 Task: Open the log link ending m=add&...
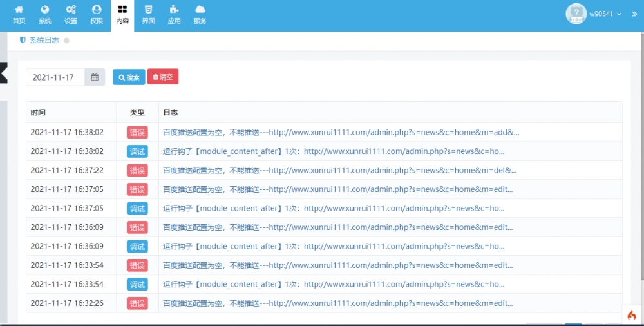click(x=341, y=132)
